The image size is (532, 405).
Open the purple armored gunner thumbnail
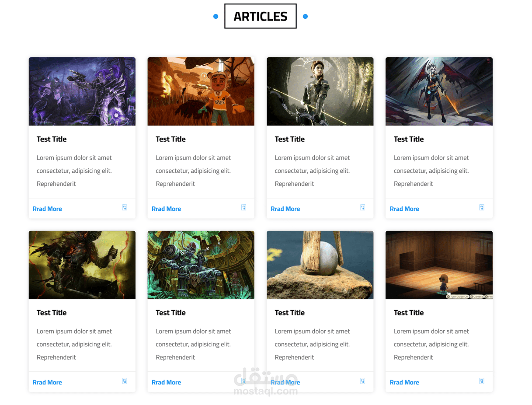[x=82, y=91]
